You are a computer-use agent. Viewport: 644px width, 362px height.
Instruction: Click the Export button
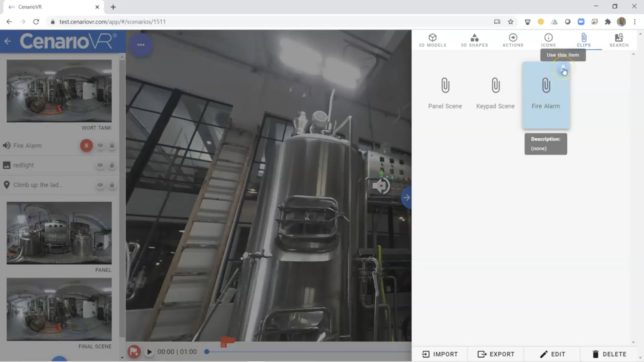click(x=496, y=354)
